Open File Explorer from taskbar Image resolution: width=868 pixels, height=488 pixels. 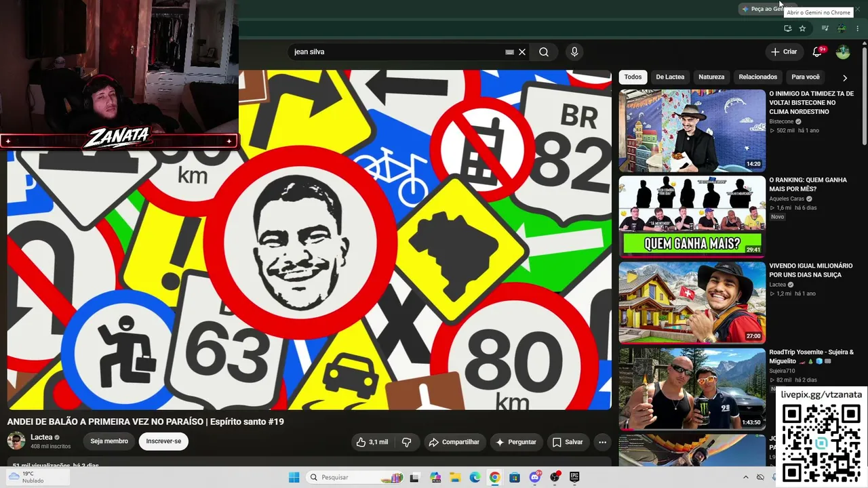click(x=455, y=477)
